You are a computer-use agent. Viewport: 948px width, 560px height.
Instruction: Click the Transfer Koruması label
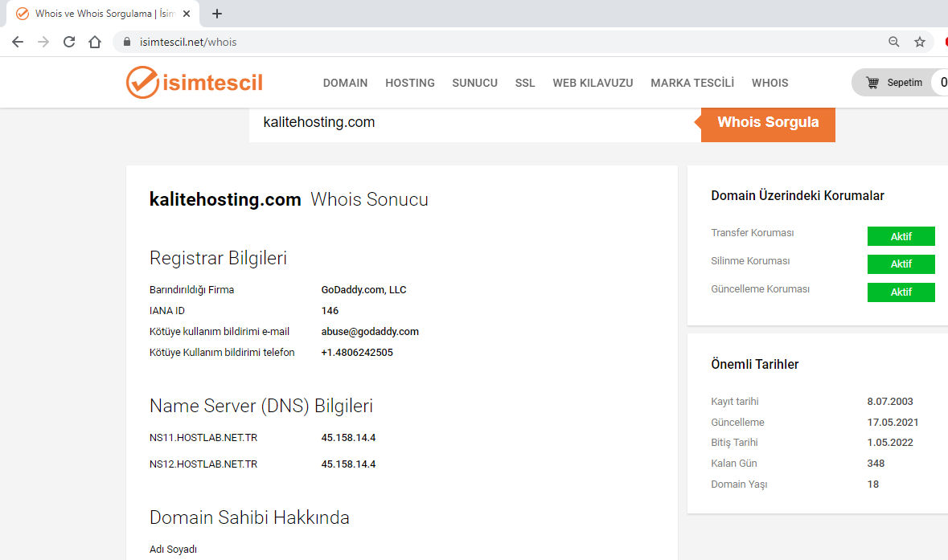click(752, 232)
